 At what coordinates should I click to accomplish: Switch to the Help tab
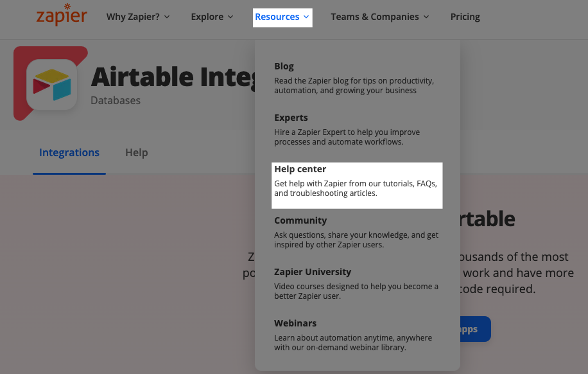[x=137, y=152]
